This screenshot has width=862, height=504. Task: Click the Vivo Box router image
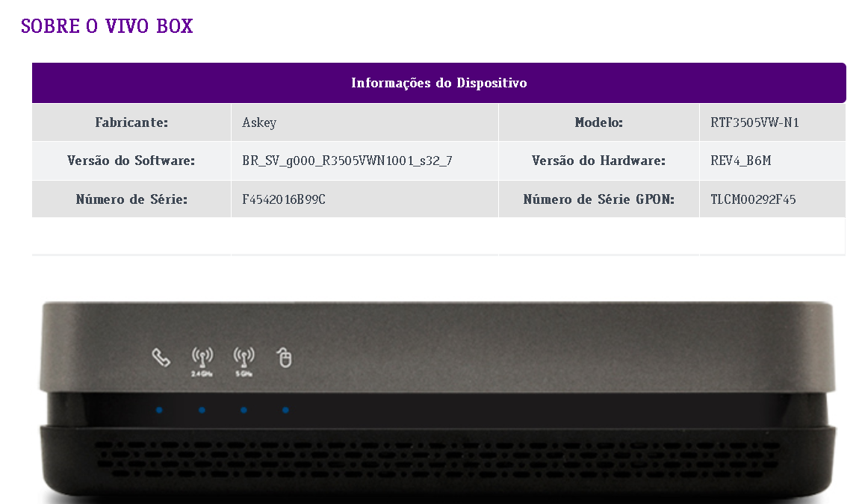438,402
